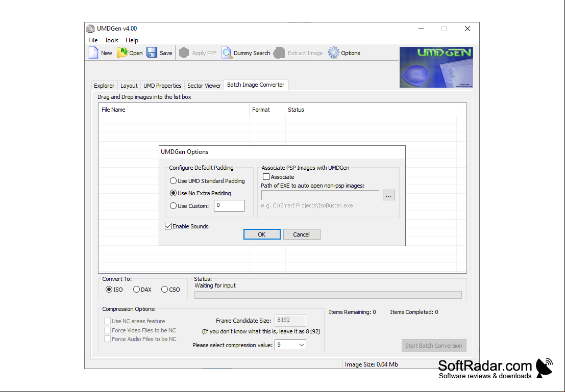Click the Save floppy disk icon
Viewport: 565px width, 392px height.
tap(152, 53)
